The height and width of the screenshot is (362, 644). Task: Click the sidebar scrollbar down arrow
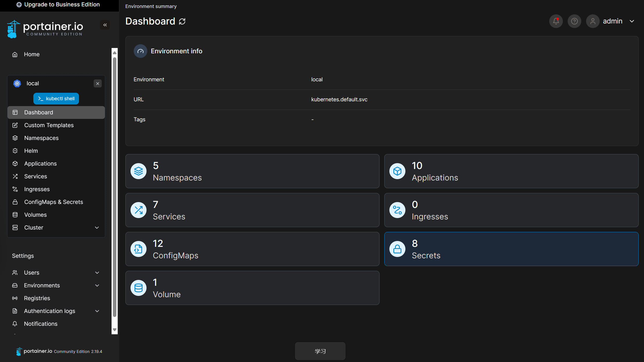point(114,330)
